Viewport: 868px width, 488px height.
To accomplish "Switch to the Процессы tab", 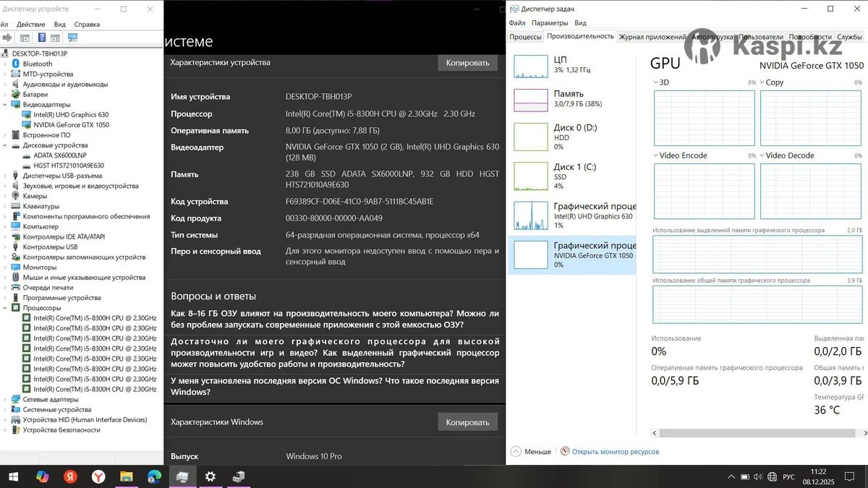I will point(525,37).
